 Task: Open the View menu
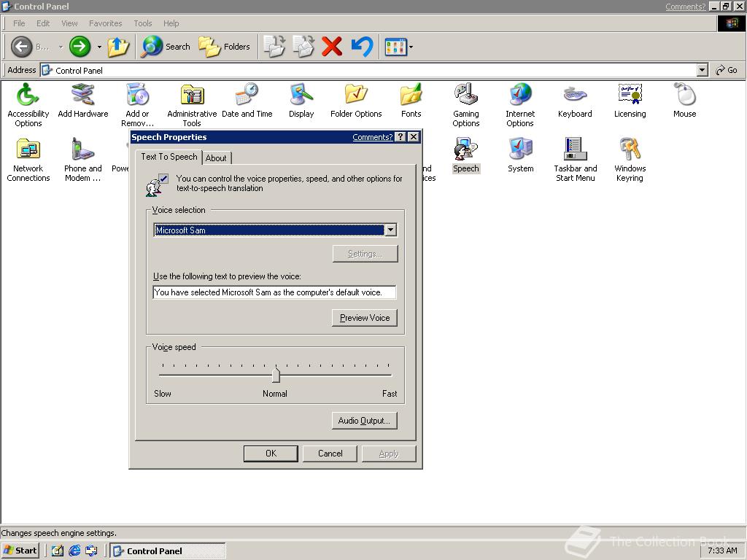click(69, 23)
